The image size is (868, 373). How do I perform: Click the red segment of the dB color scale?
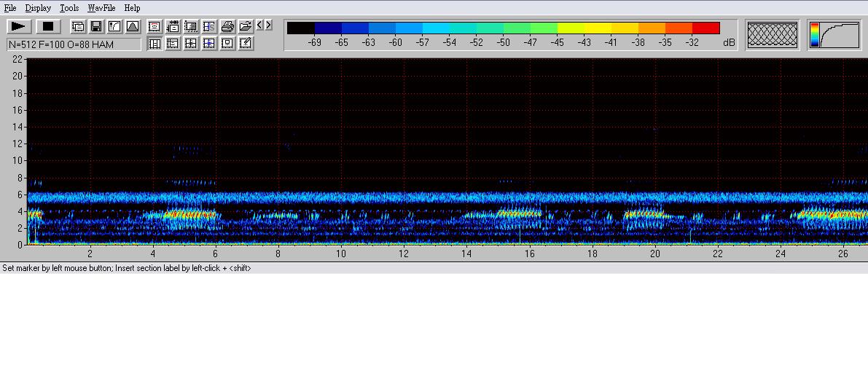coord(705,28)
